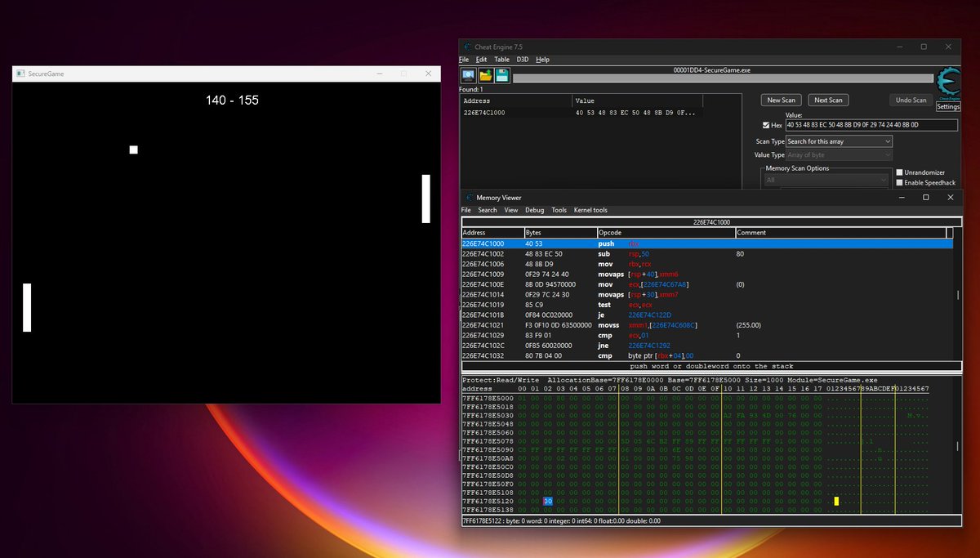Select the highlighted push rbx disassembly row

coord(707,243)
